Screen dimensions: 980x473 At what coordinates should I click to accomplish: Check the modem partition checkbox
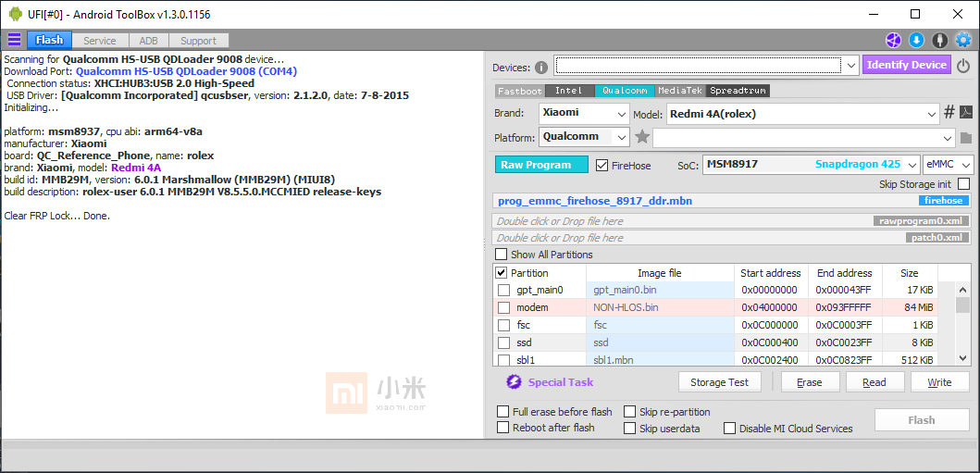coord(503,307)
